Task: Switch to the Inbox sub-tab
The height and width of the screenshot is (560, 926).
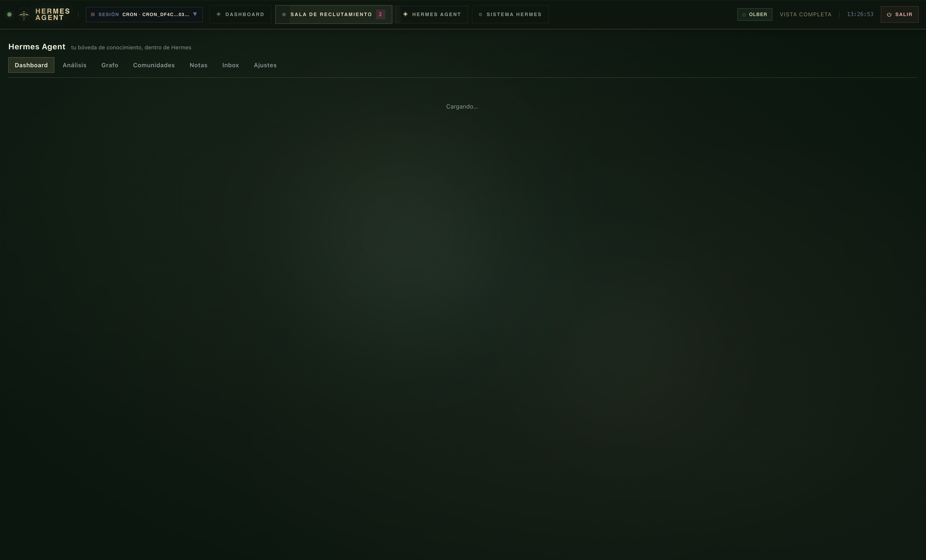Action: point(230,65)
